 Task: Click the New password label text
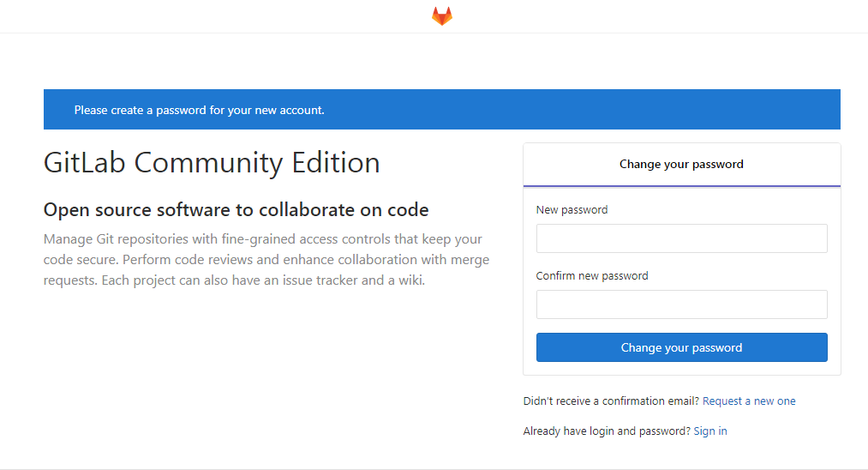click(572, 209)
